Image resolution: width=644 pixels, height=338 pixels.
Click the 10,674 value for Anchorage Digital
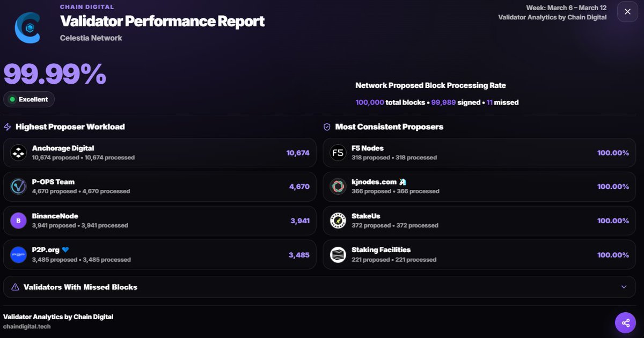(x=298, y=153)
